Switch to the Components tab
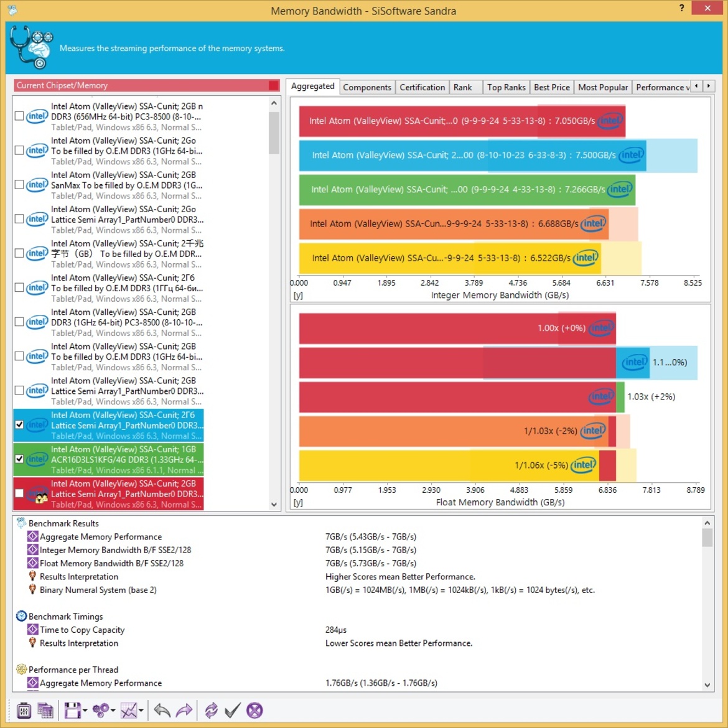 pyautogui.click(x=366, y=87)
